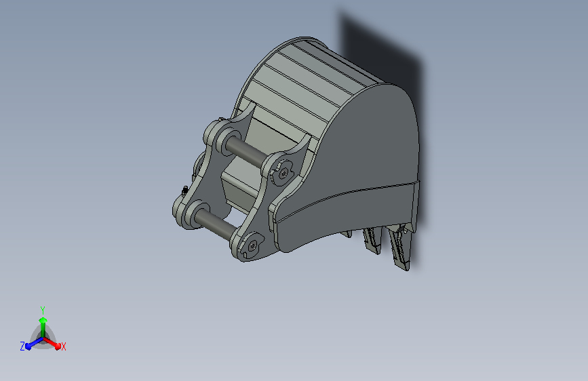Select the lower mounting pin of the bucket
Viewport: 588px width, 381px height.
click(x=215, y=224)
